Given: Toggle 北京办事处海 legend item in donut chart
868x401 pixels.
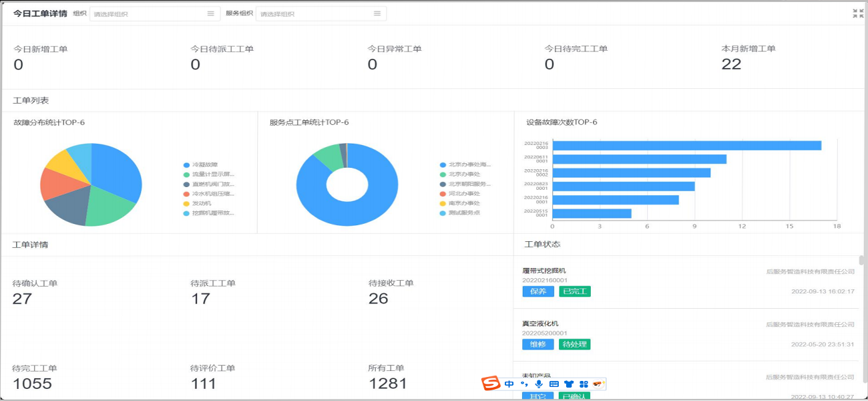Looking at the screenshot, I should 465,164.
